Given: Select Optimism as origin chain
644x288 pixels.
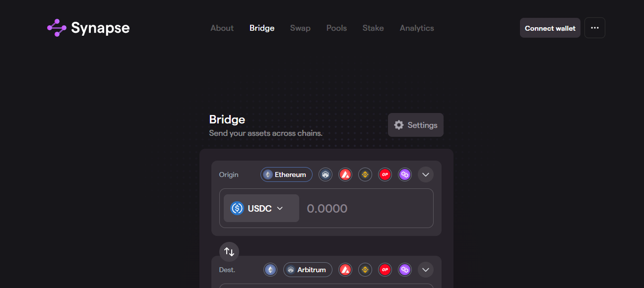Looking at the screenshot, I should point(385,174).
